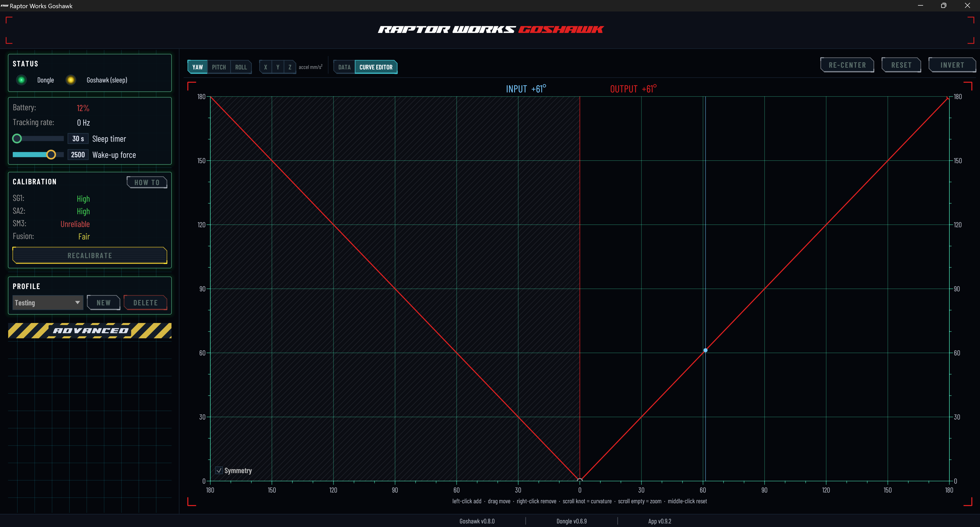Click the INPUT +61° readout
The height and width of the screenshot is (527, 980).
[x=526, y=89]
